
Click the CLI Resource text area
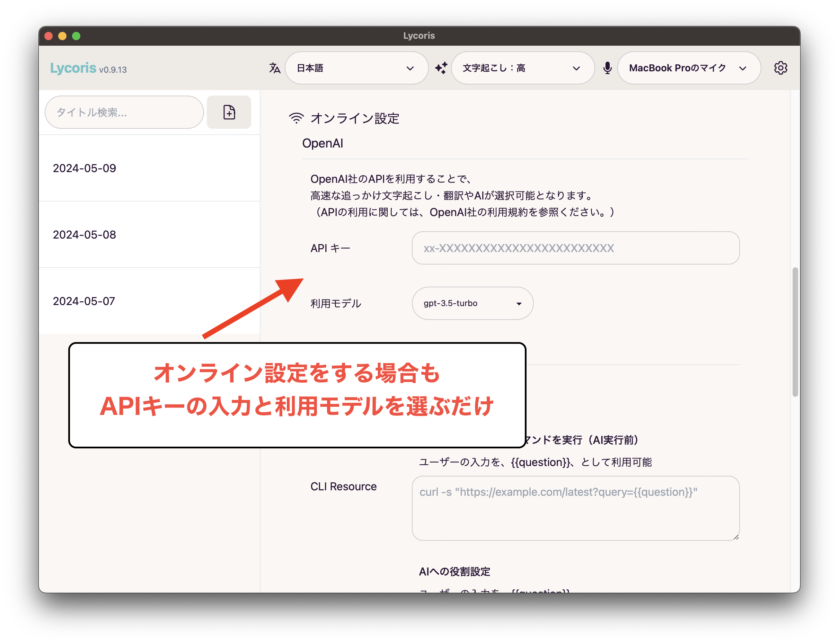pyautogui.click(x=576, y=508)
